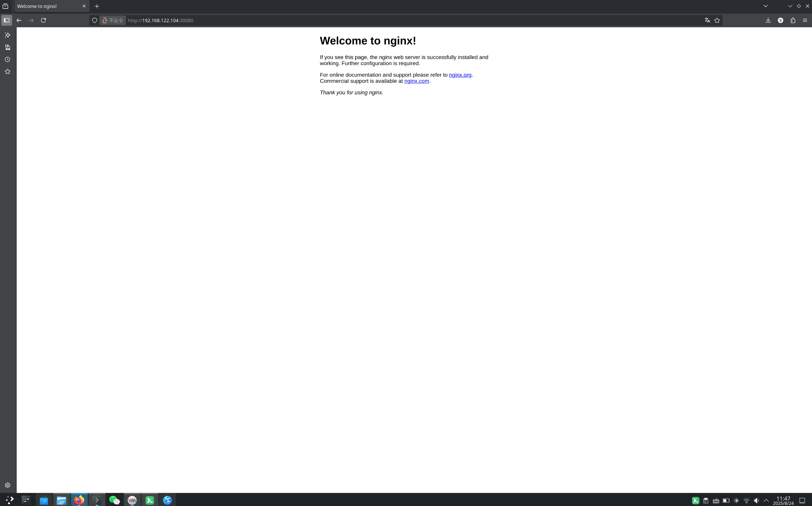Image resolution: width=812 pixels, height=506 pixels.
Task: Open synced tabs from the sidebar
Action: tap(7, 47)
